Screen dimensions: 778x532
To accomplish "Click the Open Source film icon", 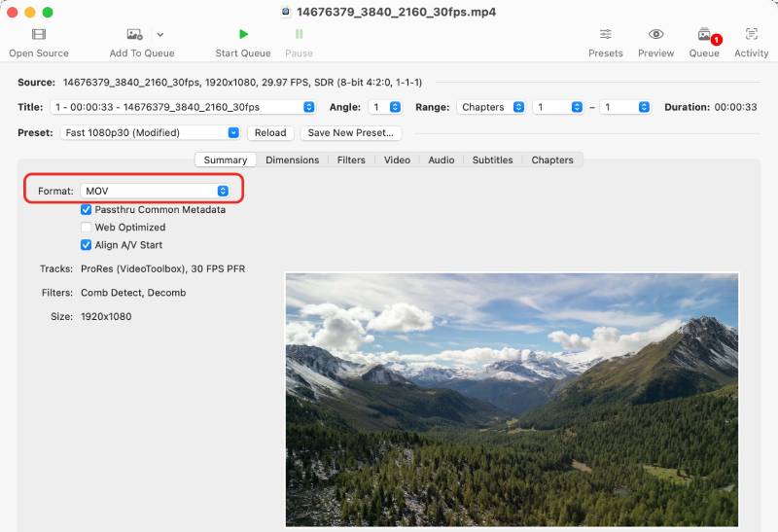I will click(39, 34).
